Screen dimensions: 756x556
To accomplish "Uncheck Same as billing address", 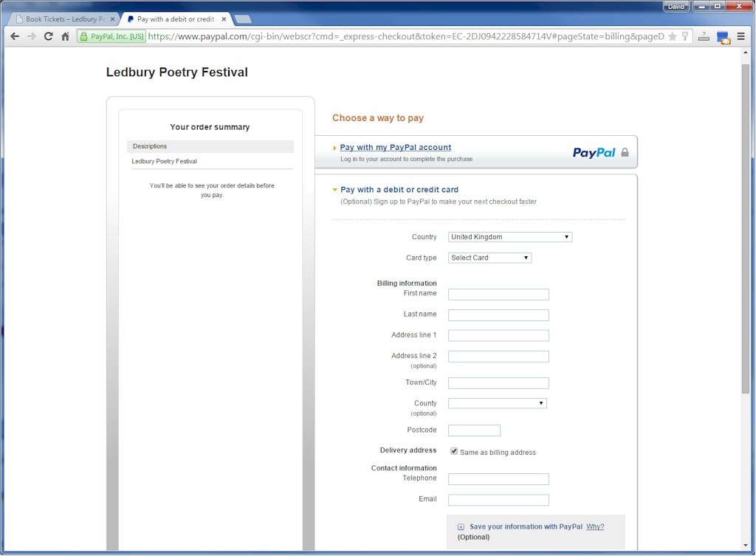I will [454, 451].
